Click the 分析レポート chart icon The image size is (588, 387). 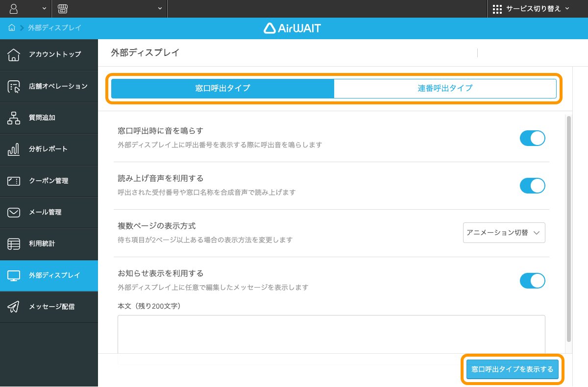[14, 149]
